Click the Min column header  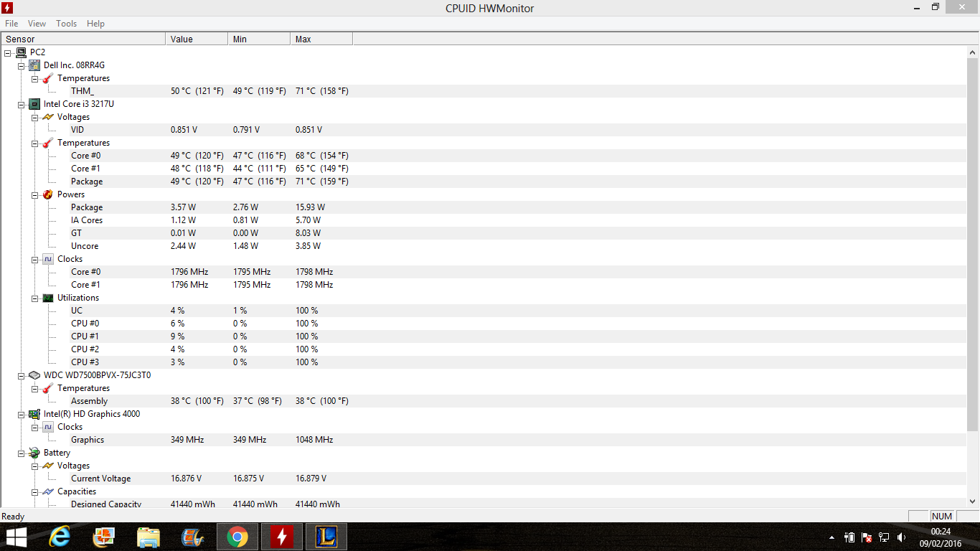point(259,39)
